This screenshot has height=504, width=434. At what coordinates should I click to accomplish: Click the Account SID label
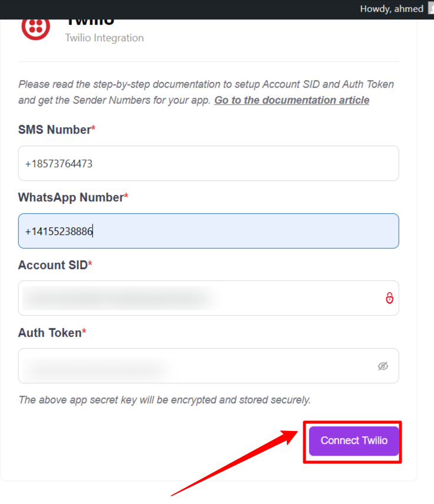point(53,265)
